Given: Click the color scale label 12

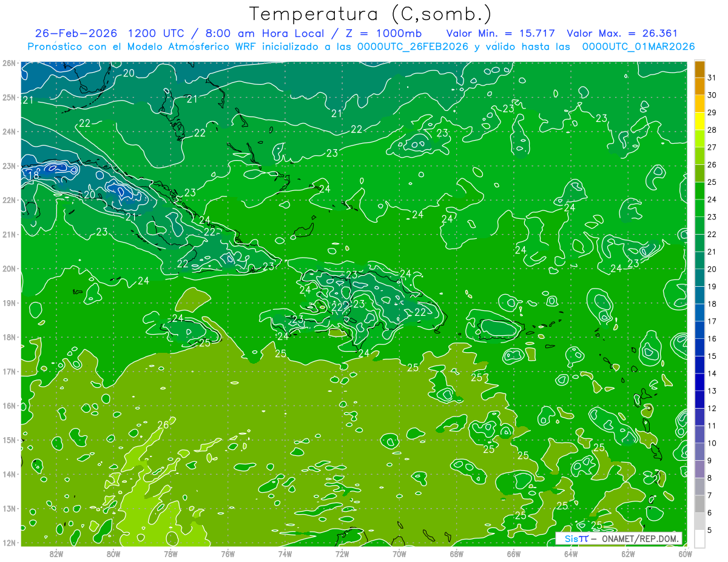Looking at the screenshot, I should pyautogui.click(x=712, y=408).
